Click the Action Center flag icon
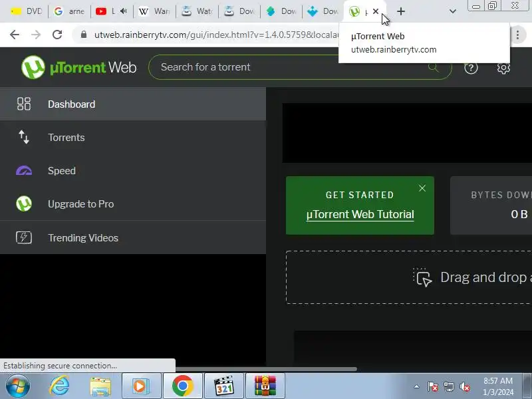532x399 pixels. click(x=433, y=386)
